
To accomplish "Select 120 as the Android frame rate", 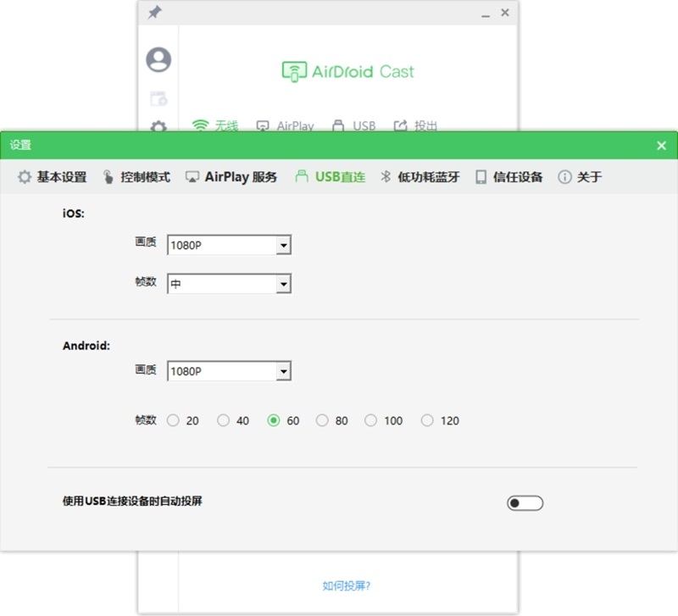I will click(x=427, y=419).
